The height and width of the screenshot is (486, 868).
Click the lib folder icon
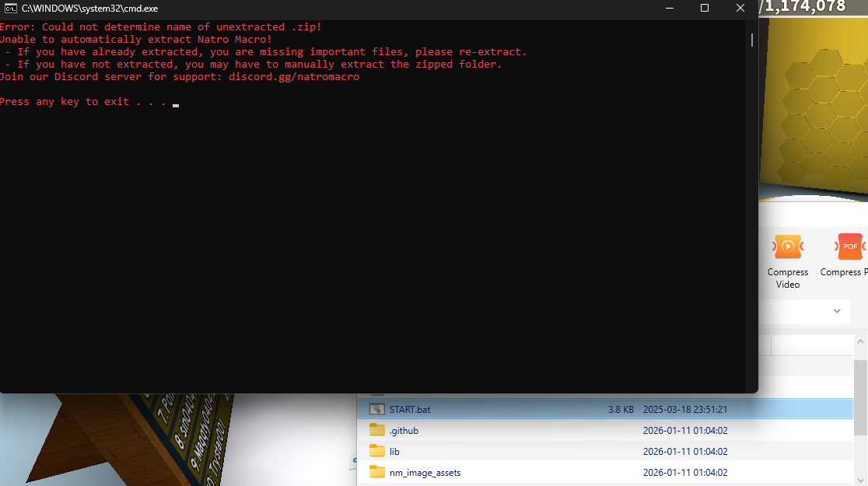coord(377,451)
